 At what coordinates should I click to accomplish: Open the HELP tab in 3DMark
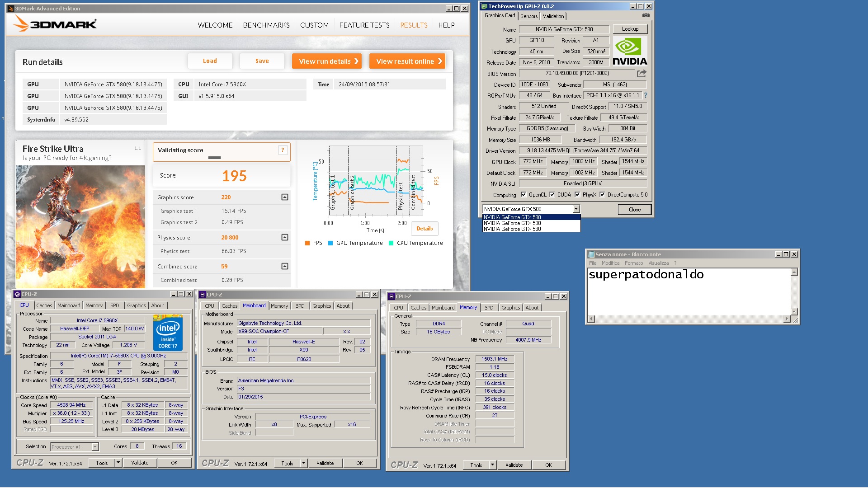point(446,25)
